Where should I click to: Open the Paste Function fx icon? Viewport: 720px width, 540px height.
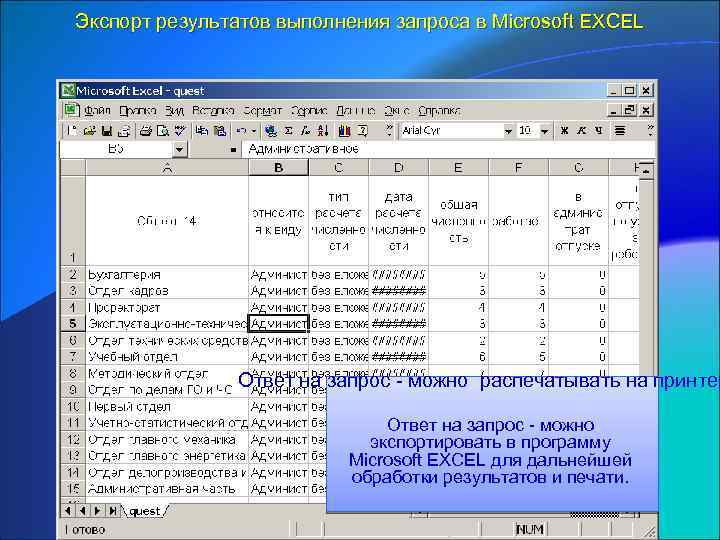point(305,131)
